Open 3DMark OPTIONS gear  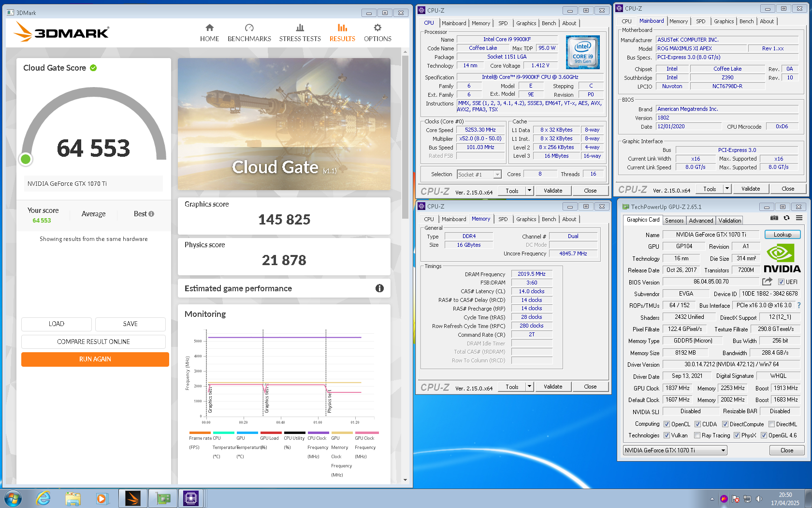tap(377, 33)
